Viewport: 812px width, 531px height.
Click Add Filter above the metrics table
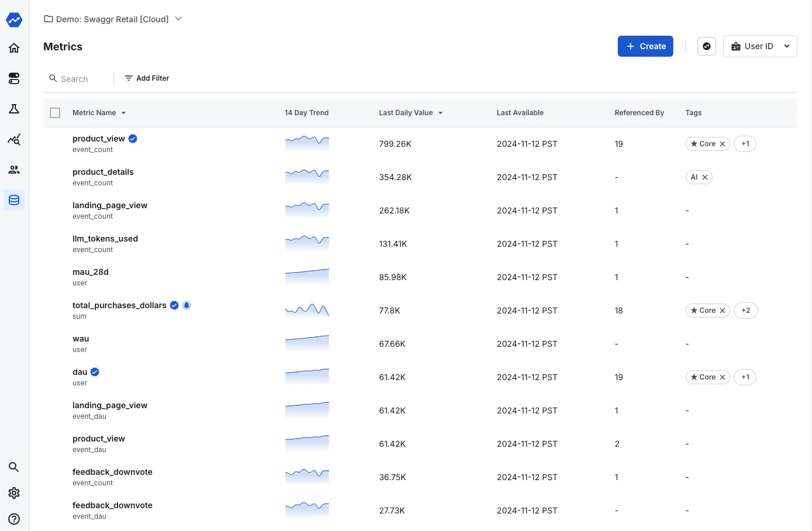click(146, 78)
